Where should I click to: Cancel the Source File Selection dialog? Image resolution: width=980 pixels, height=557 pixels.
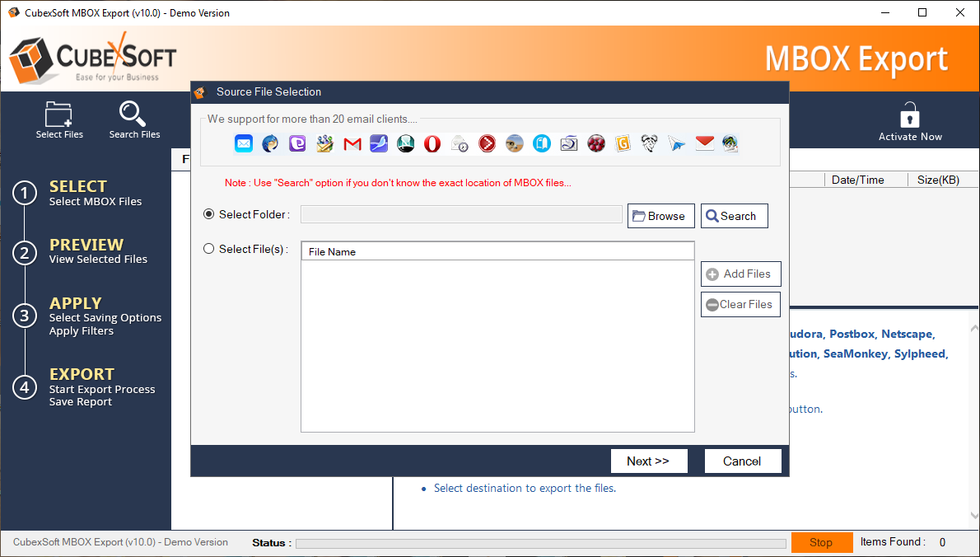coord(742,461)
